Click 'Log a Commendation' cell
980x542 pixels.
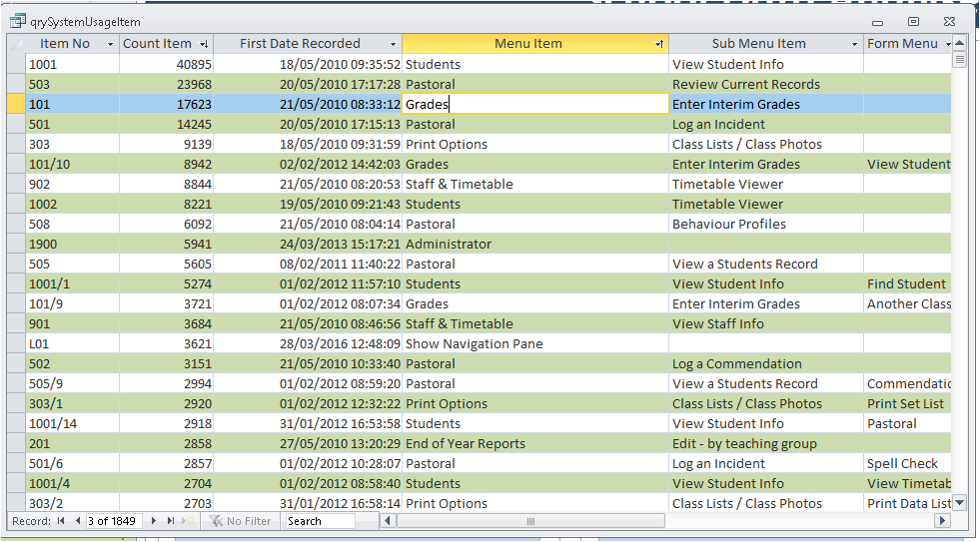click(766, 363)
